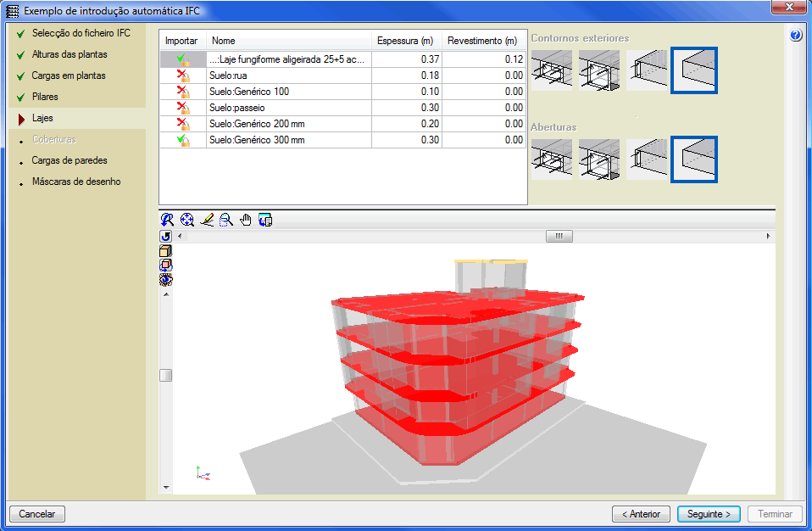Viewport: 812px width, 531px height.
Task: Toggle import for Suelo:Genérico 300 mm row
Action: point(183,140)
